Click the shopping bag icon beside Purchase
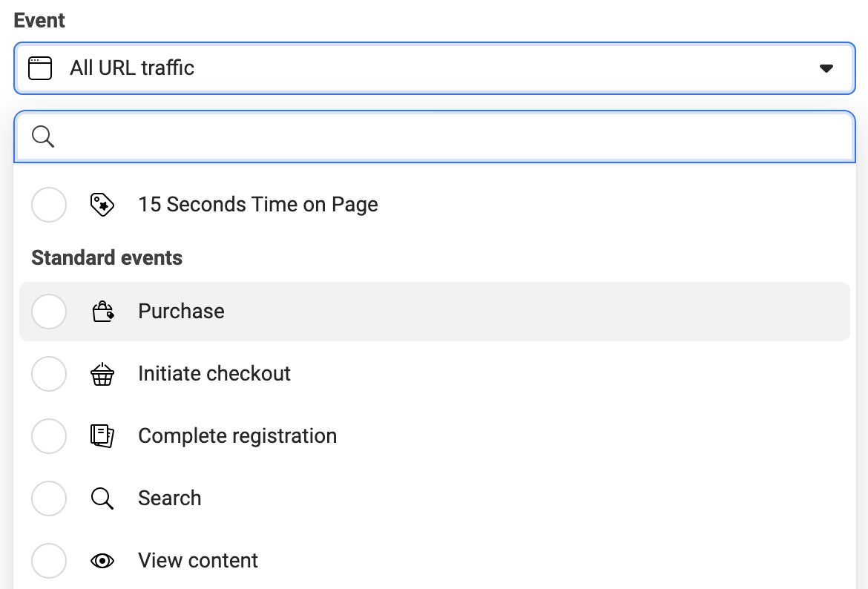Viewport: 868px width, 589px height. 102,312
